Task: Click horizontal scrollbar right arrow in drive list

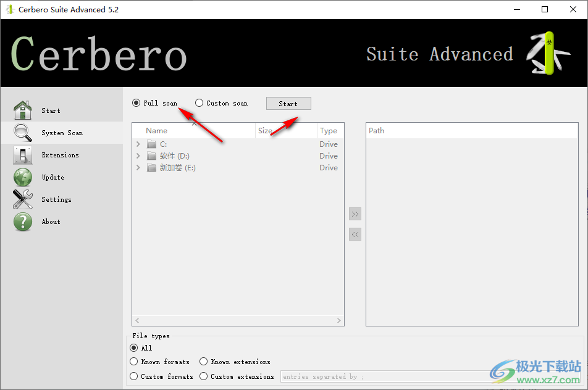Action: [x=338, y=320]
